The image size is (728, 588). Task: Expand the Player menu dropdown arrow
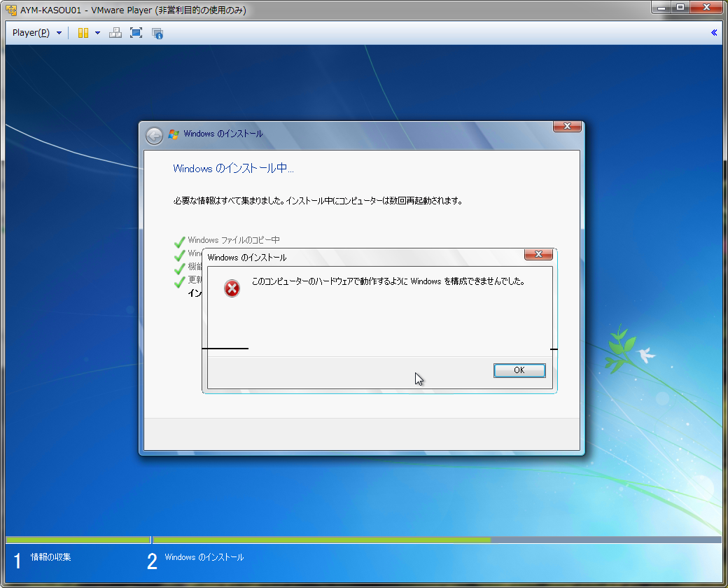(x=59, y=33)
